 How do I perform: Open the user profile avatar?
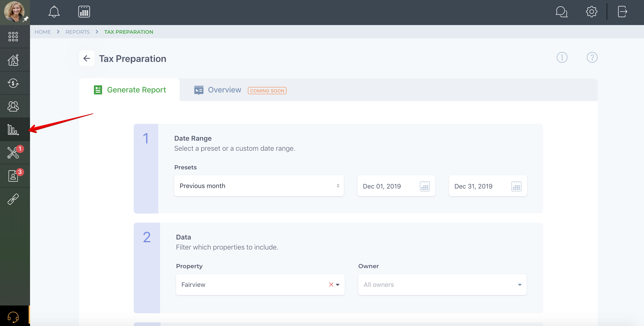click(14, 12)
